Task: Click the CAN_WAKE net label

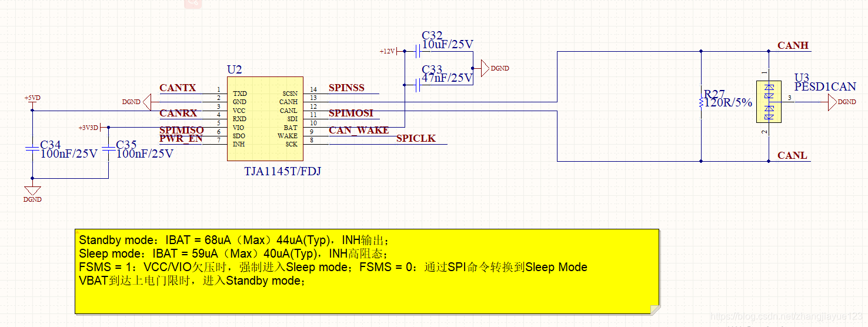Action: [359, 131]
